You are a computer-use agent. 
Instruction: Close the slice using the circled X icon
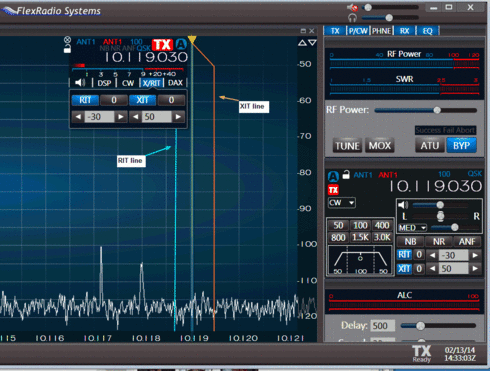[x=67, y=40]
